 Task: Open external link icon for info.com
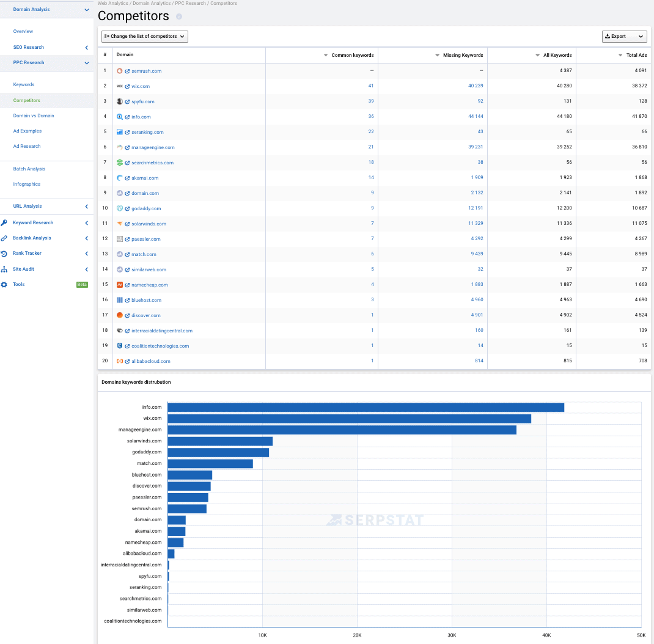tap(127, 117)
